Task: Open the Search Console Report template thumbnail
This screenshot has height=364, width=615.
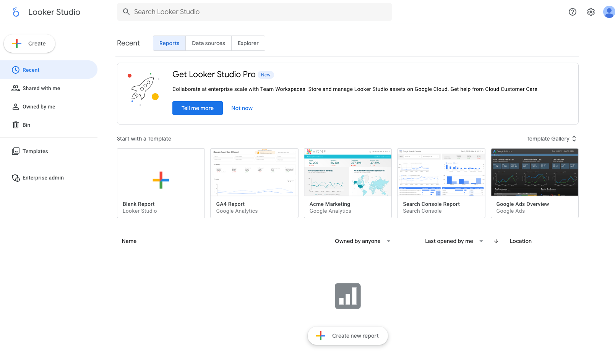Action: 441,172
